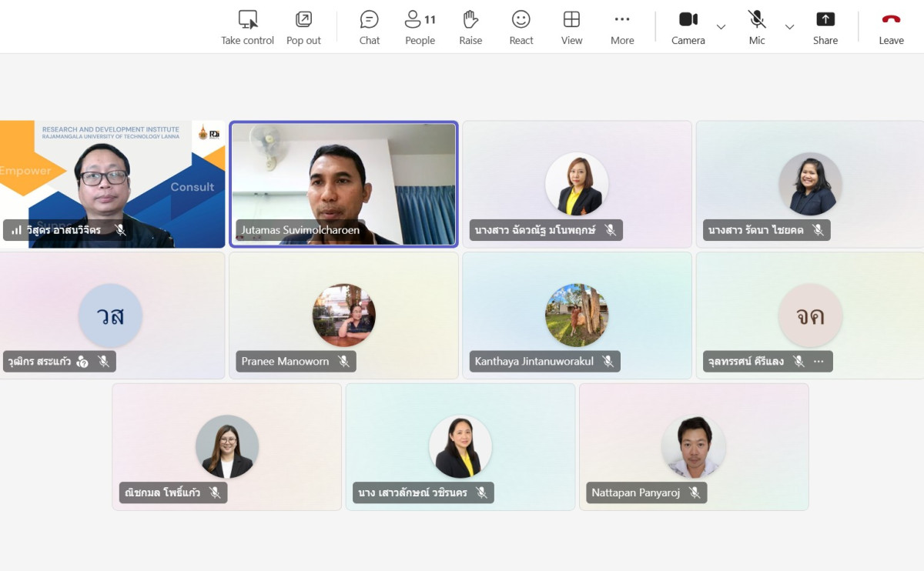Open the More actions menu

click(x=622, y=27)
